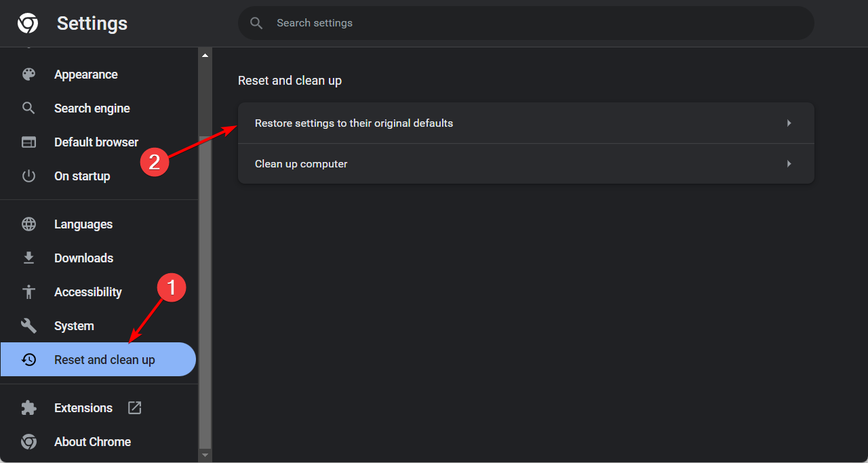868x463 pixels.
Task: Click the Accessibility person icon
Action: (x=28, y=292)
